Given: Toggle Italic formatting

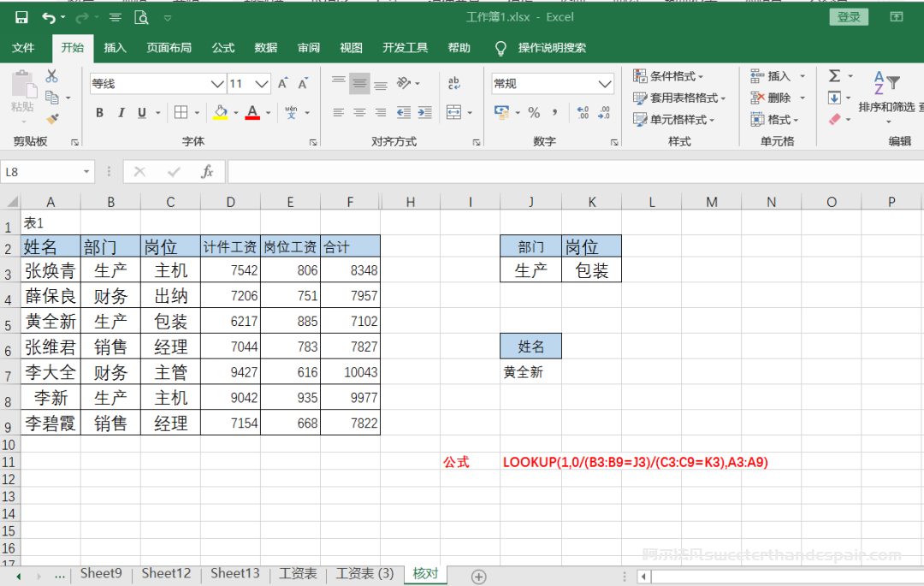Looking at the screenshot, I should 121,112.
